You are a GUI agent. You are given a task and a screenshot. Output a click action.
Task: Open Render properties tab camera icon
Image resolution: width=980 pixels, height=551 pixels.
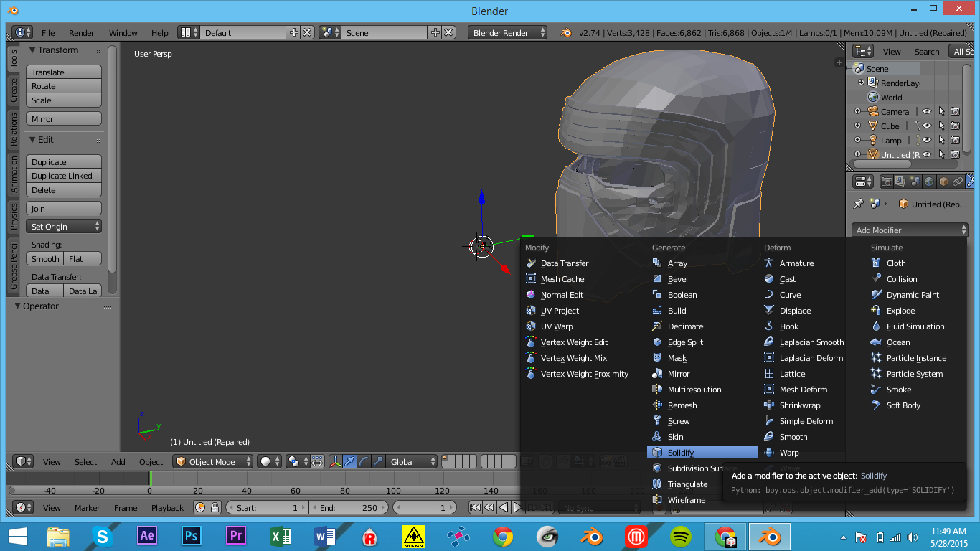tap(887, 182)
